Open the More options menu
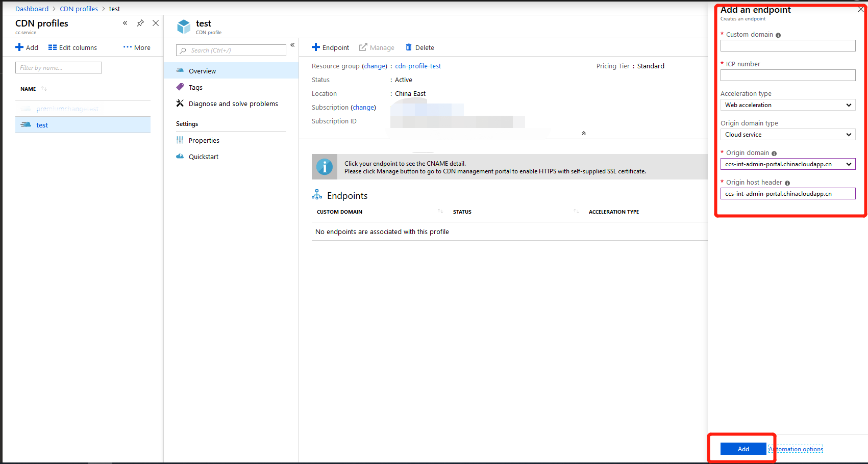 [x=137, y=47]
